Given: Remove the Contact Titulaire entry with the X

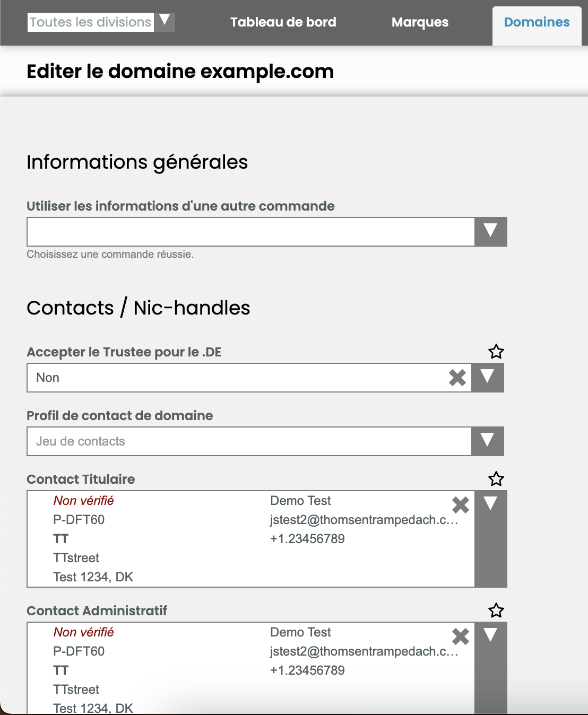Looking at the screenshot, I should 461,505.
